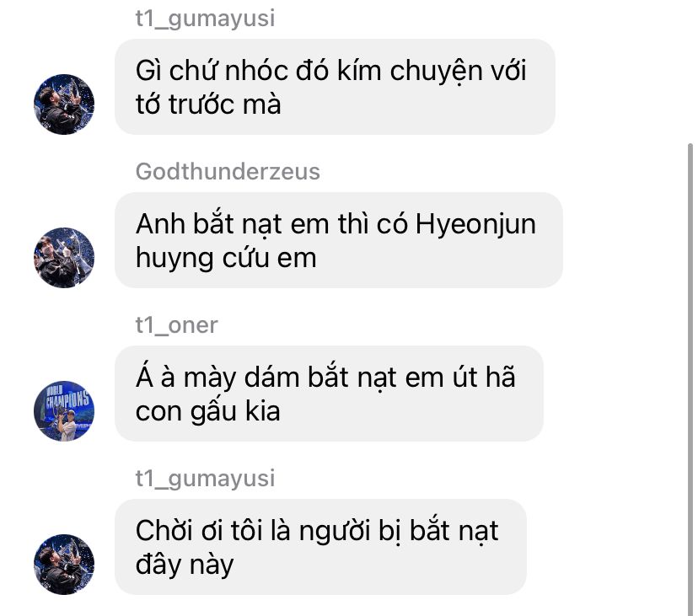
Task: Select Godthunderzeus's message bubble
Action: tap(339, 240)
